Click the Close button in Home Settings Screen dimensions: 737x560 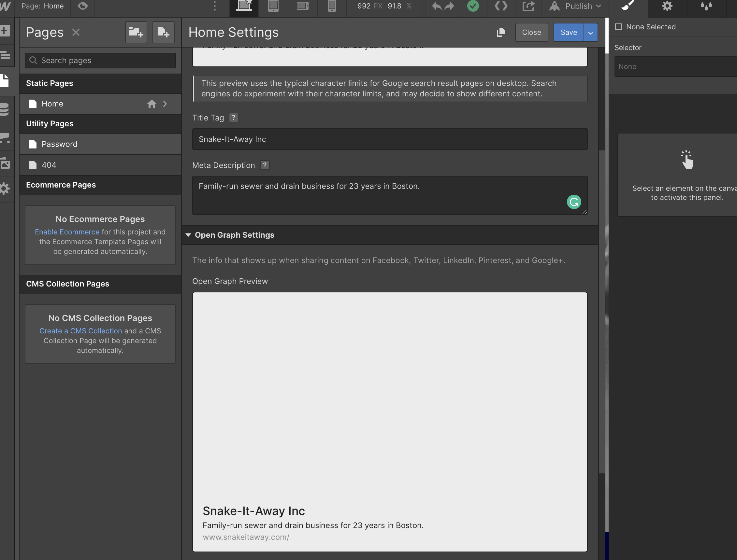point(531,32)
